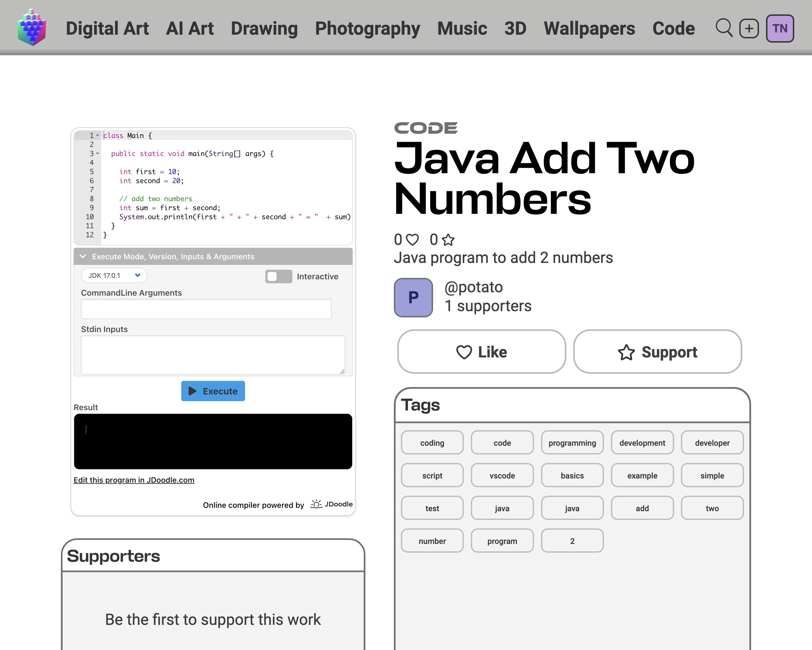The width and height of the screenshot is (812, 650).
Task: Click "Java program to add 2 numbers" description
Action: click(x=503, y=258)
